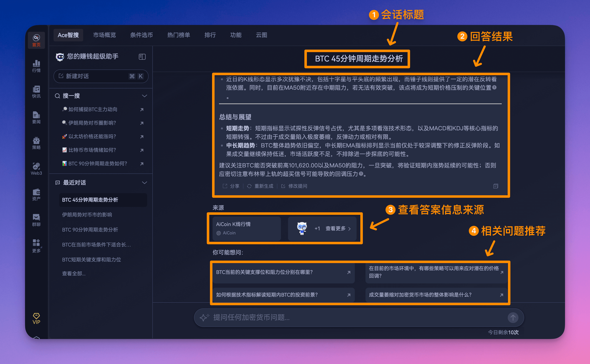Open the 首页 home icon in sidebar
The height and width of the screenshot is (364, 590).
36,40
